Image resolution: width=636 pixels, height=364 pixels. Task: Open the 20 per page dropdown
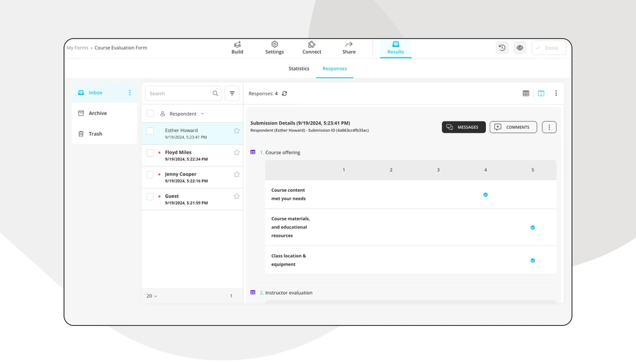click(151, 296)
